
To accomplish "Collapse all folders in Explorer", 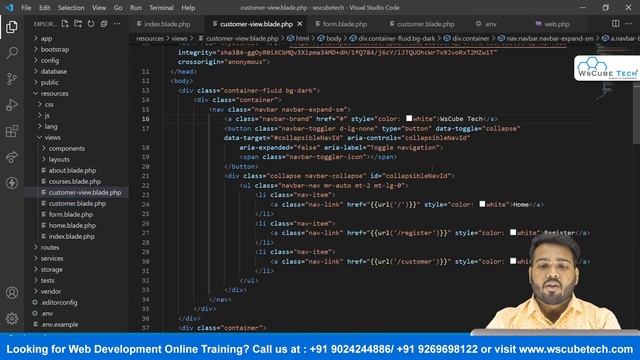I will [104, 24].
